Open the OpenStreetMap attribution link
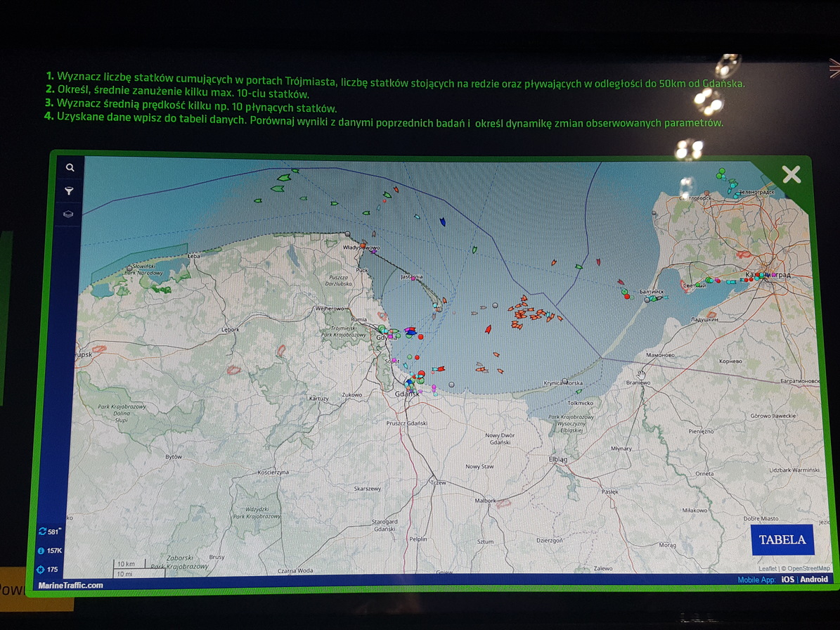Image resolution: width=840 pixels, height=630 pixels. [x=809, y=568]
